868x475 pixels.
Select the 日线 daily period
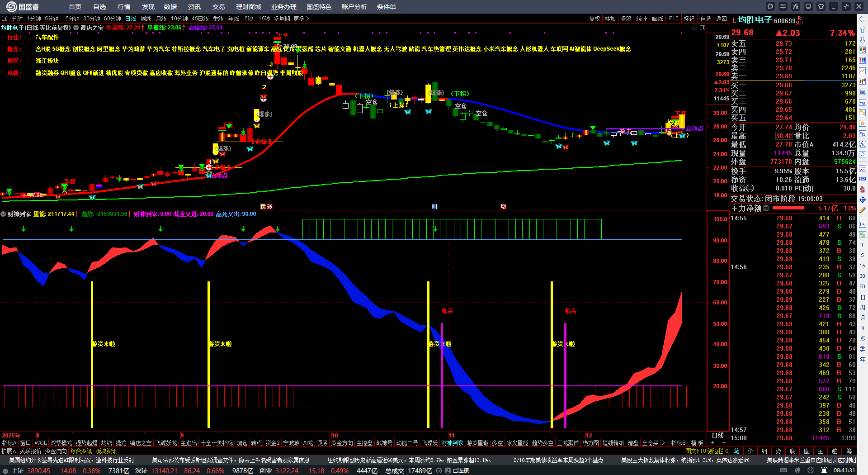[131, 19]
